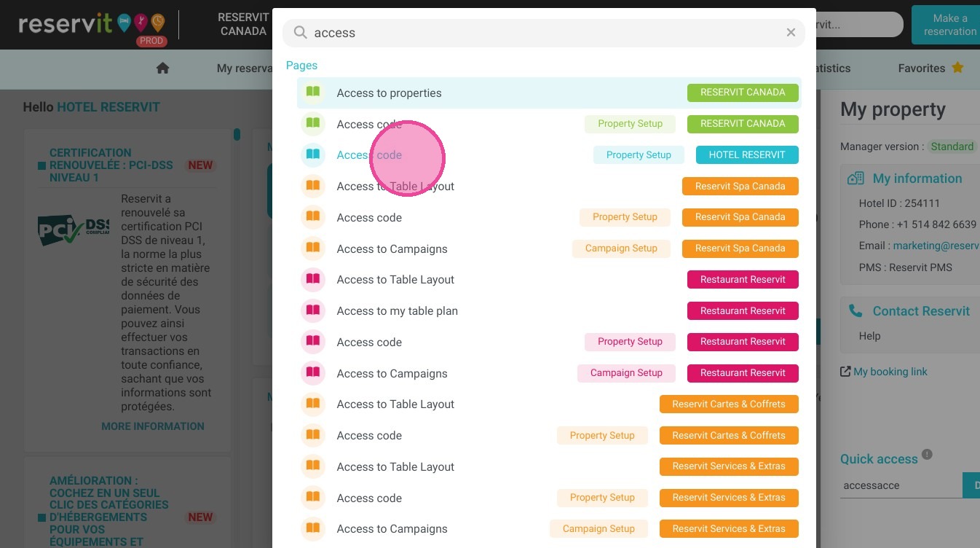Open the Access to properties result

[x=549, y=93]
